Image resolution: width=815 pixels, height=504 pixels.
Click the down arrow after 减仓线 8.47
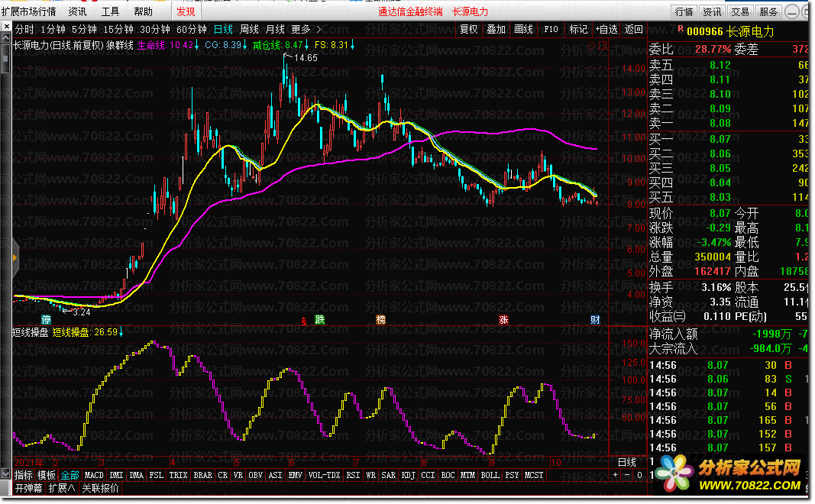click(306, 45)
